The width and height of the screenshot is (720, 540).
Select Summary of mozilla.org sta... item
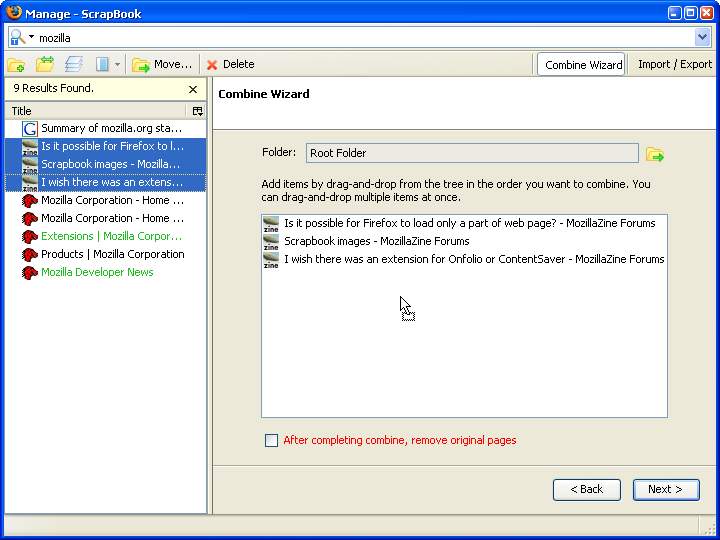pos(105,128)
